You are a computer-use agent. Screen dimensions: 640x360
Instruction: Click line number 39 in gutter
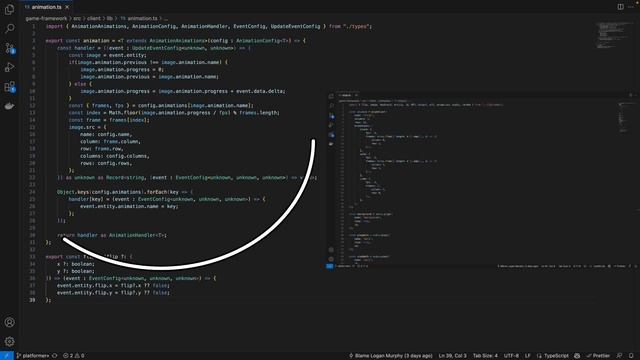[32, 300]
